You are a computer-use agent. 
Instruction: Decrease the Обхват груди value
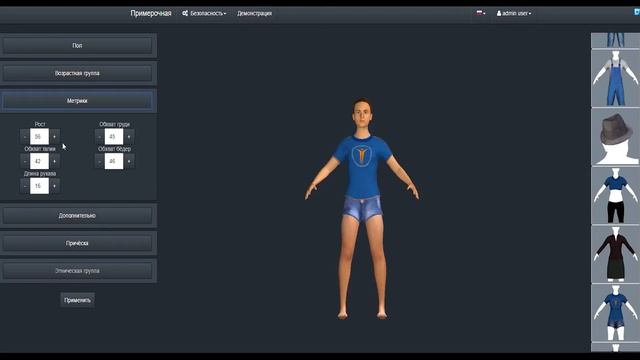point(99,137)
